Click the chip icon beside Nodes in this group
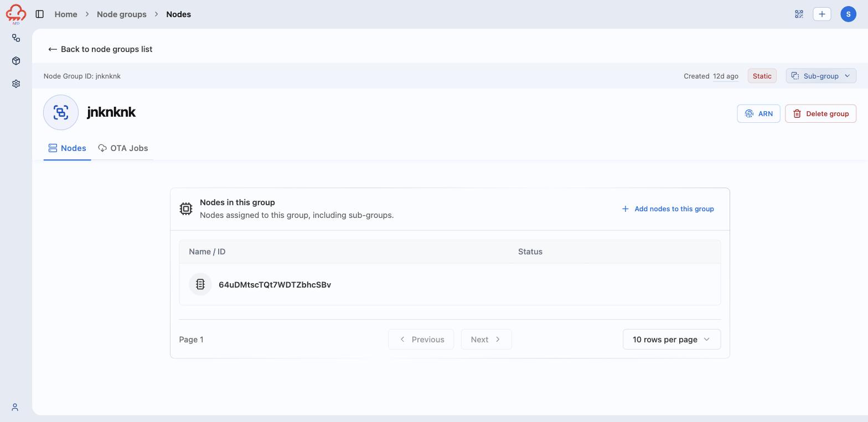Image resolution: width=868 pixels, height=422 pixels. coord(186,209)
